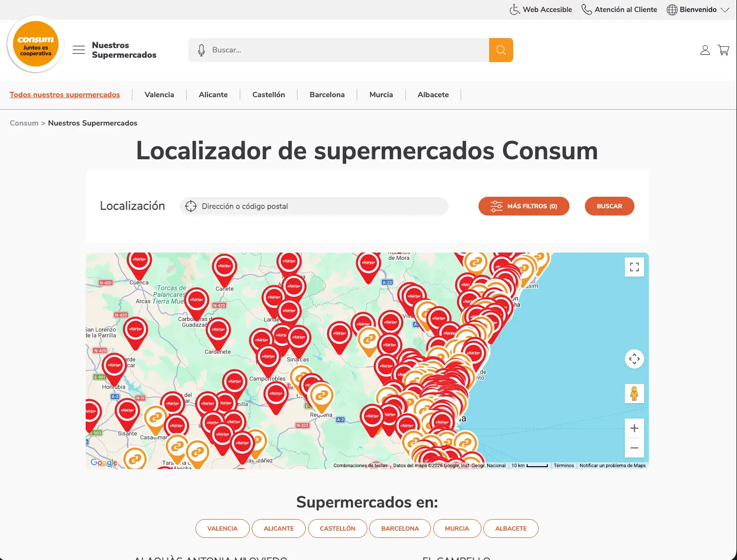The width and height of the screenshot is (737, 560).
Task: Focus the Dirección o código postal field
Action: point(314,206)
